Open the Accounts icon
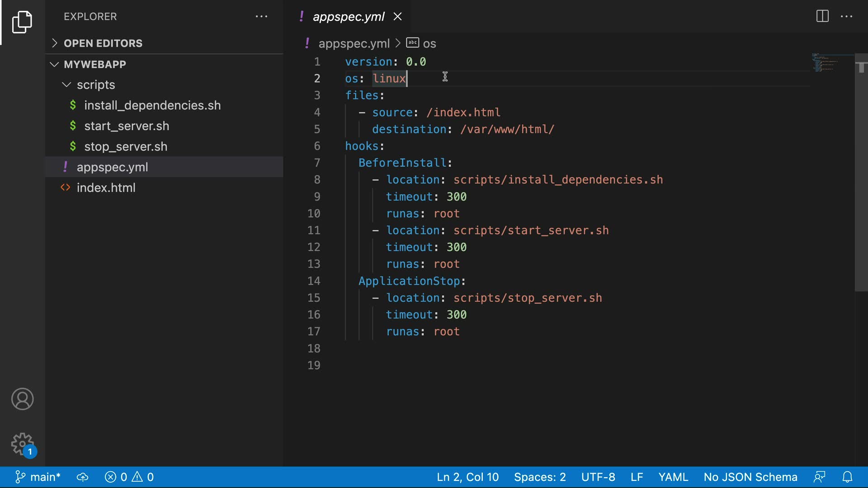This screenshot has width=868, height=488. [22, 399]
